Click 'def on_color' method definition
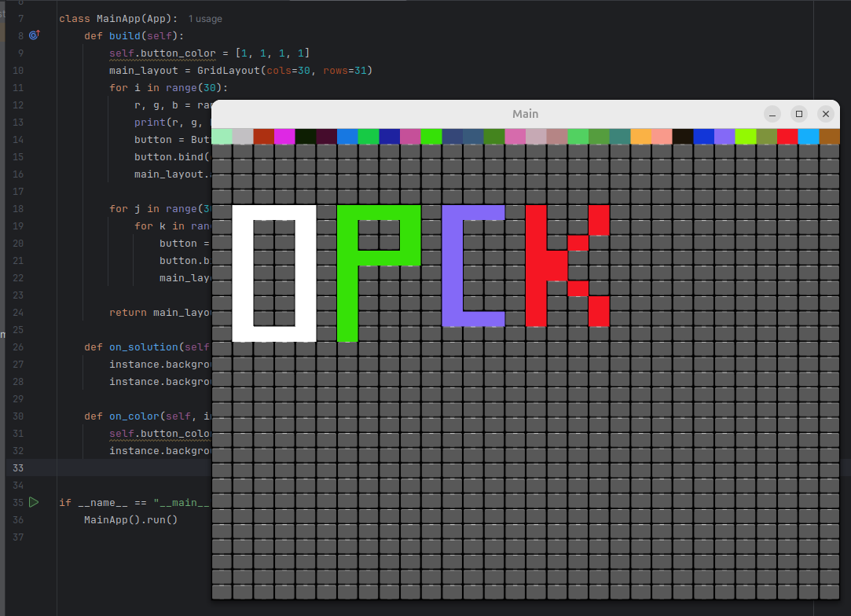 [146, 416]
